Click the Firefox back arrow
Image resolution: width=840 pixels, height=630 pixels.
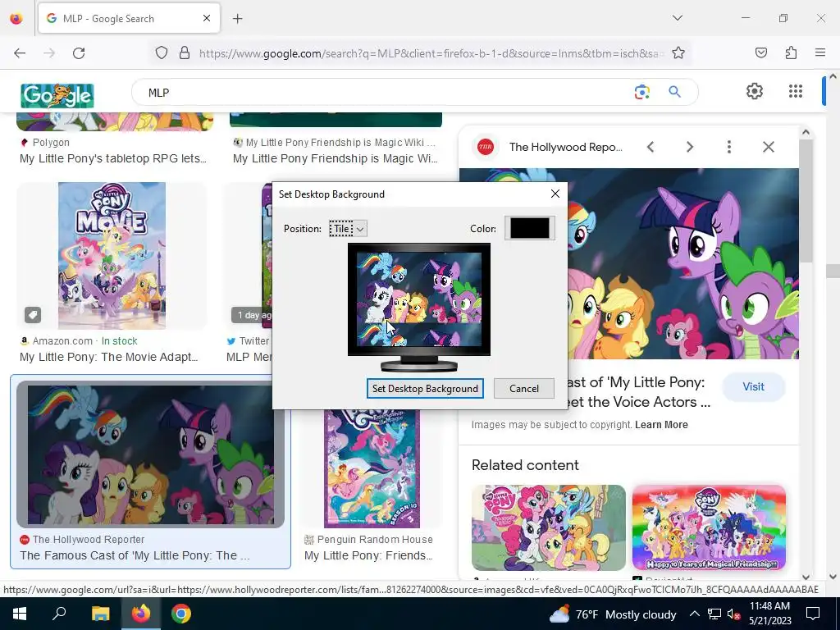[20, 53]
